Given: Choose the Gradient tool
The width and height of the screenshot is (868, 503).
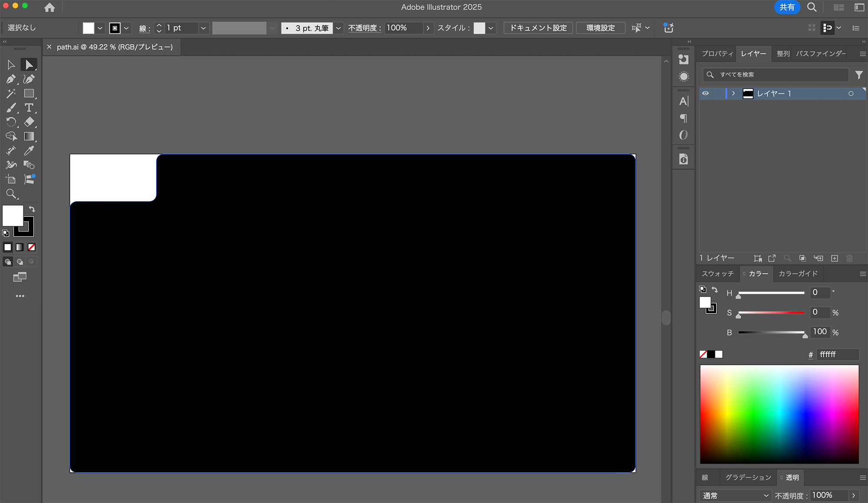Looking at the screenshot, I should click(29, 136).
